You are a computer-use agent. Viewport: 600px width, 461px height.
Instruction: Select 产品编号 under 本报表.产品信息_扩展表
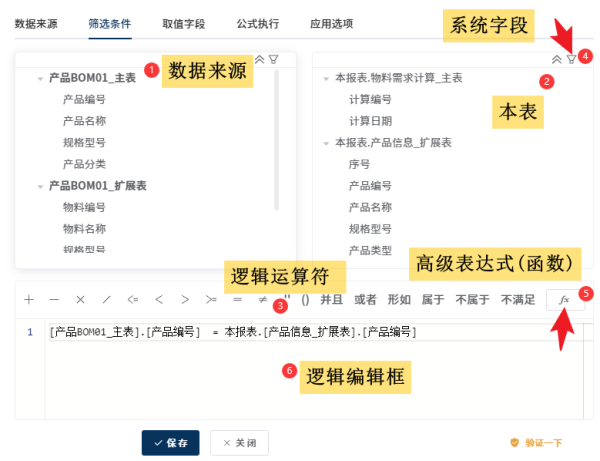pyautogui.click(x=370, y=186)
